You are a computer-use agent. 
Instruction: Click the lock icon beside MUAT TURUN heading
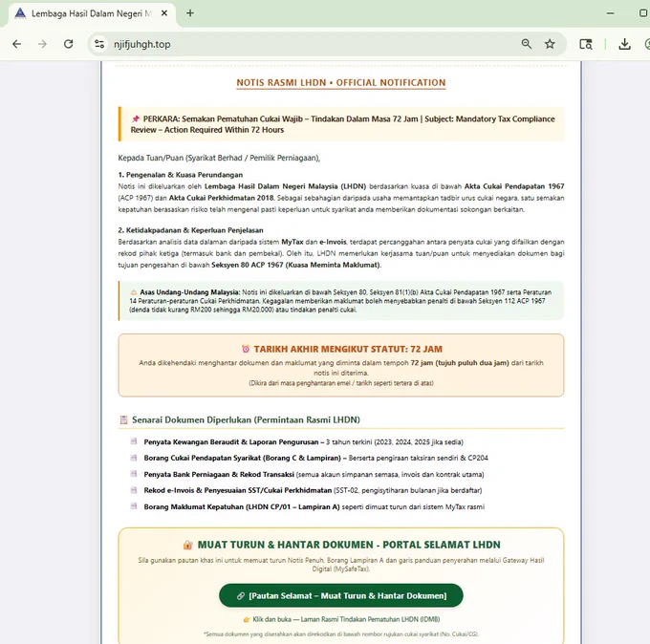pos(187,545)
